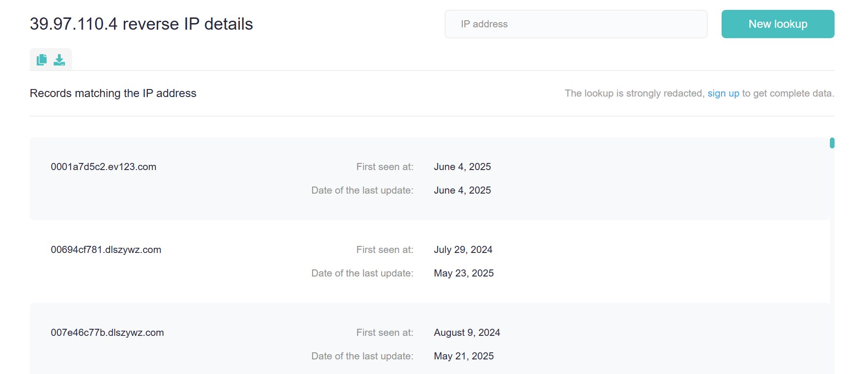Screen dimensions: 868x374
Task: Click last update label in the ev123.com record
Action: pyautogui.click(x=362, y=190)
